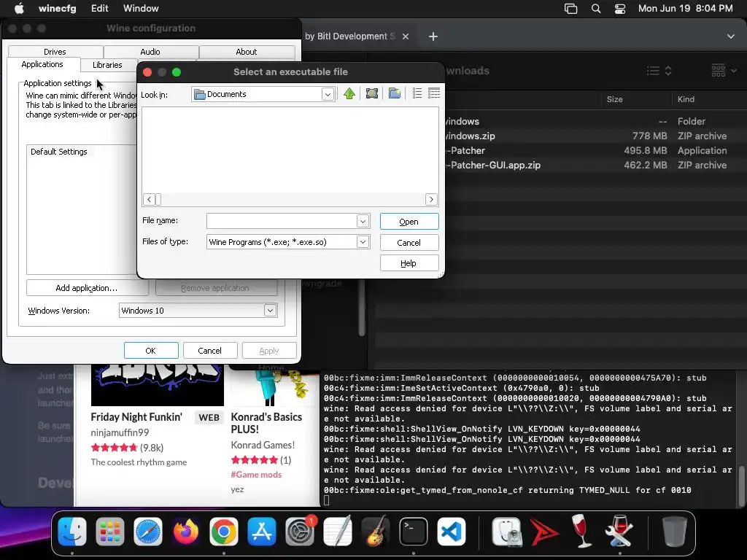Screen dimensions: 747x560
Task: Open the Wine configuration tool dock icon
Action: click(619, 532)
